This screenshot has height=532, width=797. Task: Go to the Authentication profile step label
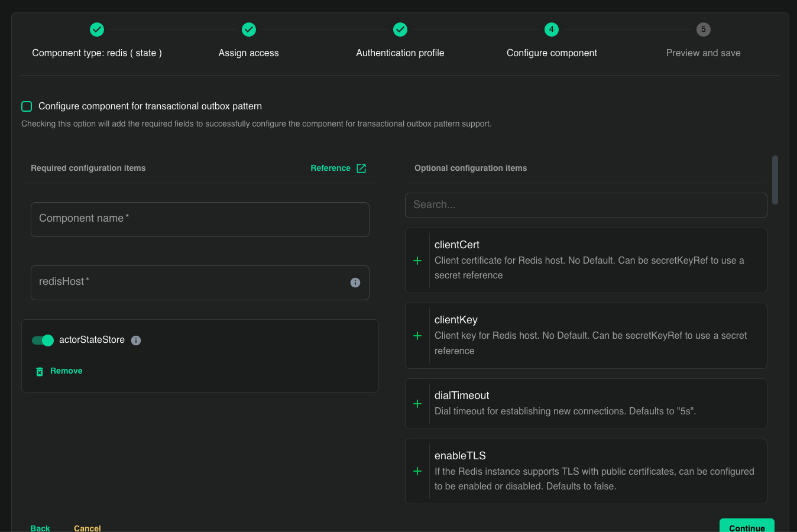(x=400, y=53)
